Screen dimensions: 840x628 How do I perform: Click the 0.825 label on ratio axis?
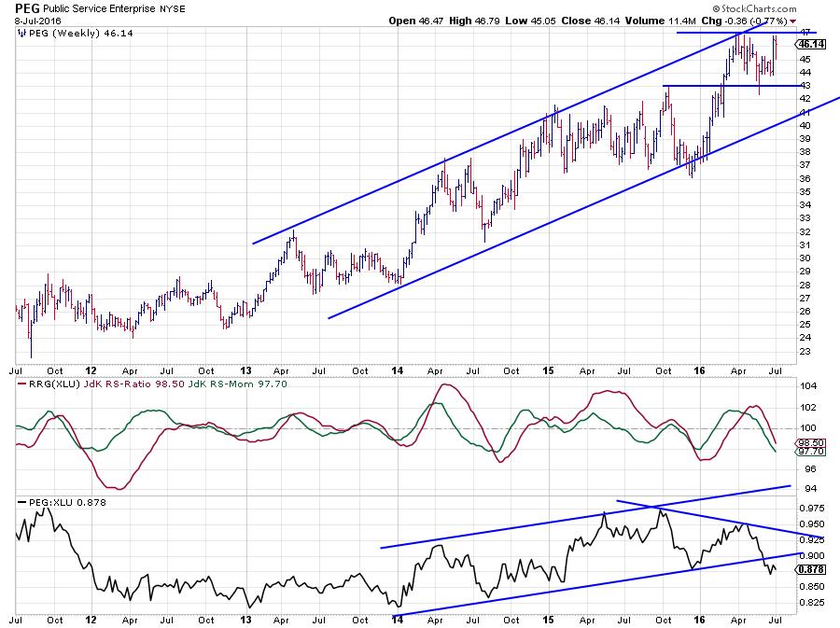pyautogui.click(x=812, y=602)
